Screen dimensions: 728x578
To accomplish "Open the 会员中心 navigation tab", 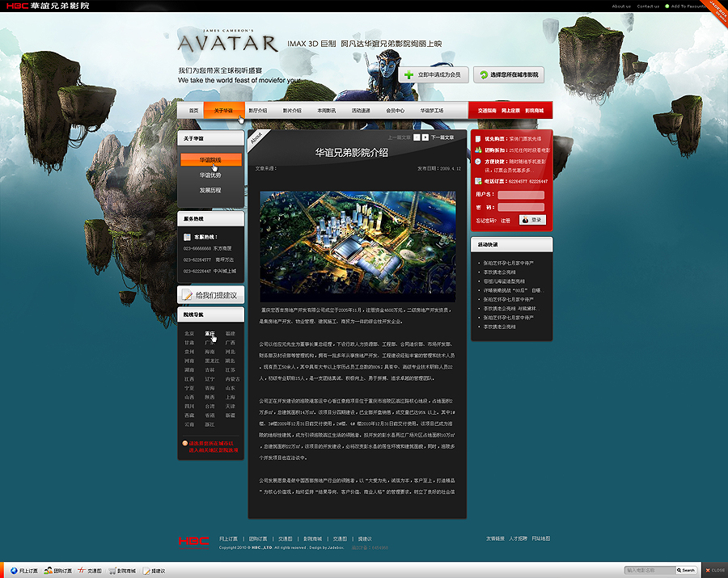I will pos(395,111).
